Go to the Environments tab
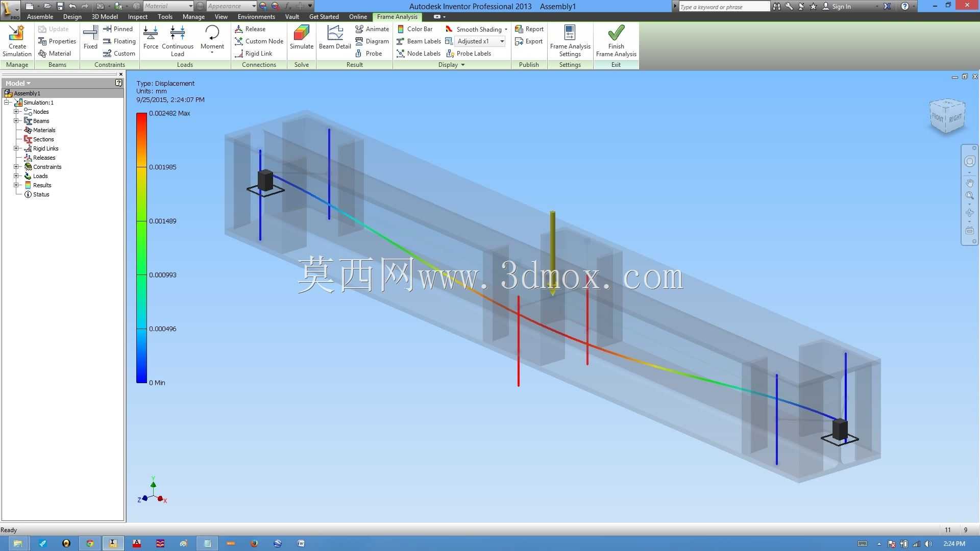Screen dimensions: 980x551 (x=256, y=17)
